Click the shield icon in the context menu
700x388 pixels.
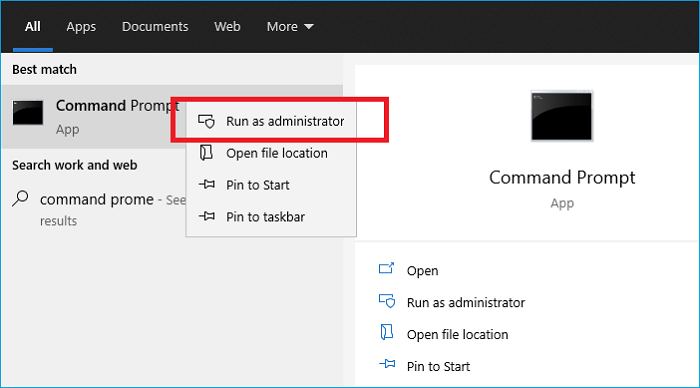206,121
